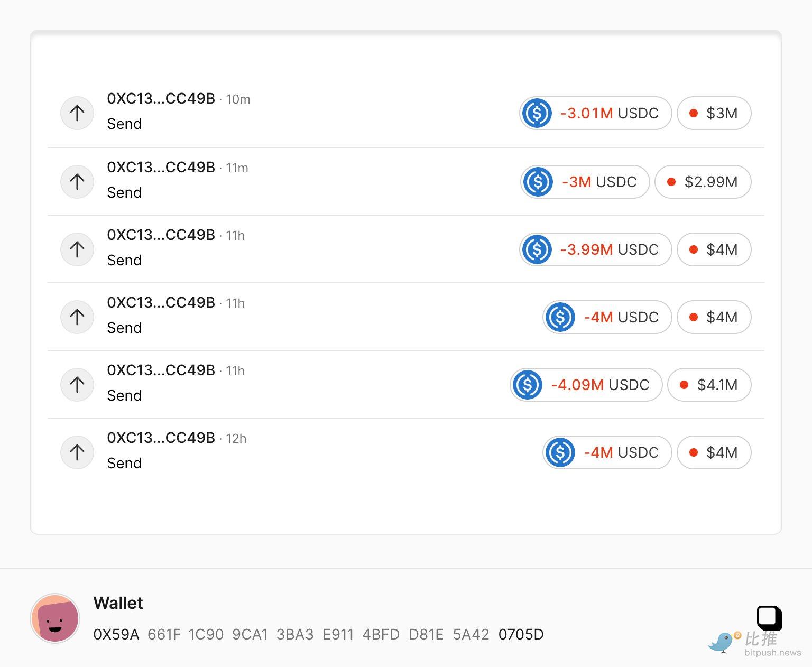Click the $4M badge in the 12h row
The height and width of the screenshot is (667, 812).
click(x=714, y=452)
